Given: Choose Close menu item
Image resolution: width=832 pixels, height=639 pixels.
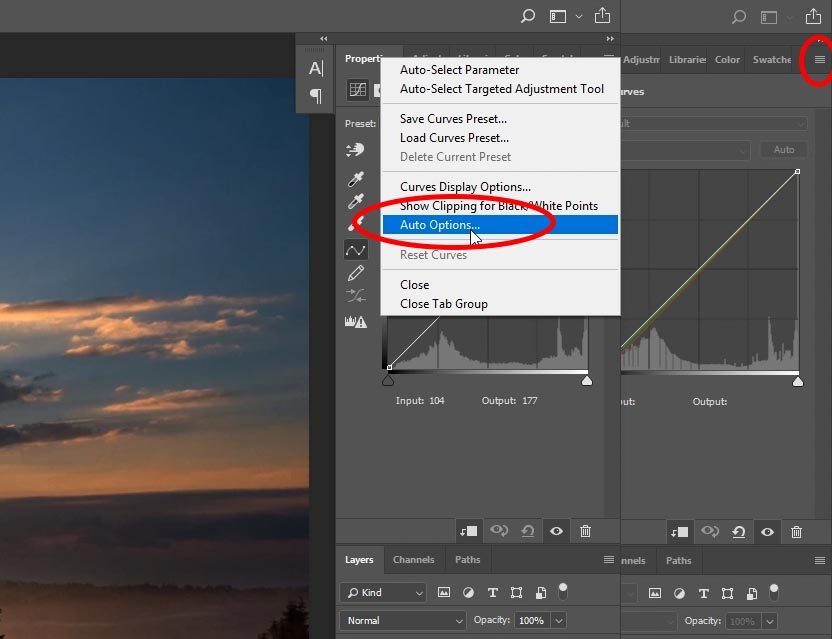Looking at the screenshot, I should tap(500, 284).
